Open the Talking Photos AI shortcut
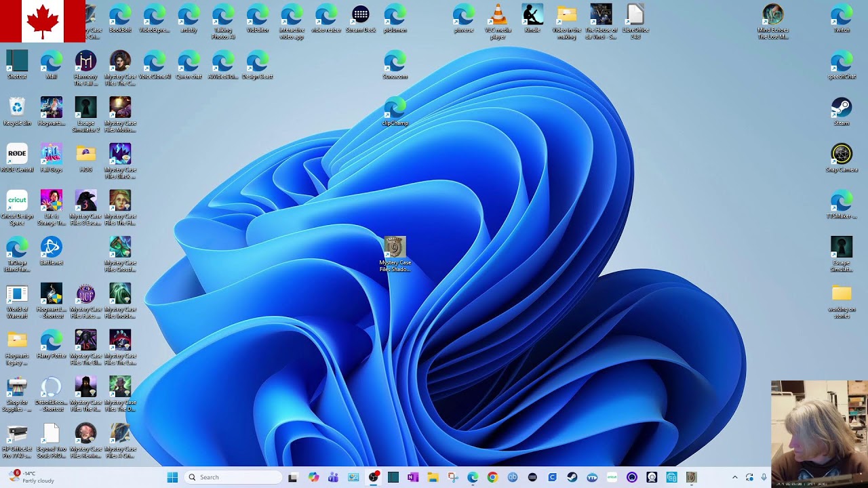This screenshot has height=488, width=868. [223, 22]
